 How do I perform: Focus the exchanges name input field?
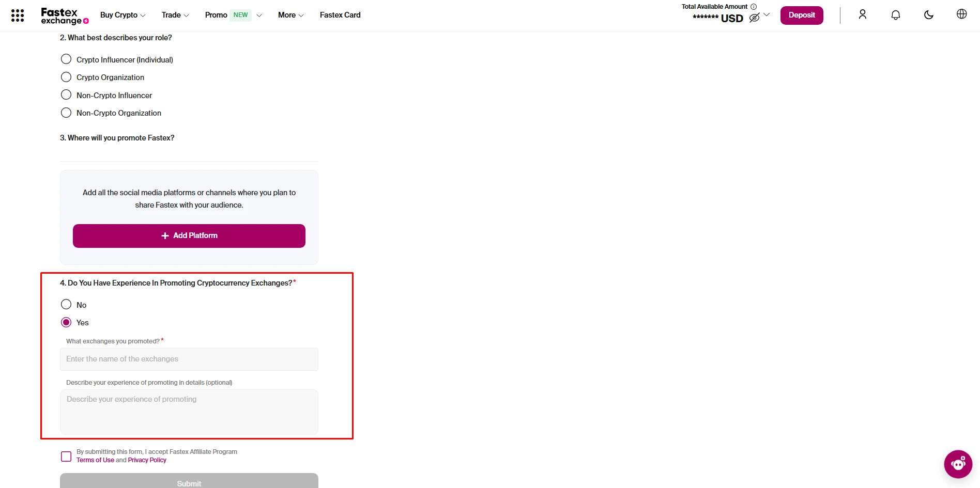(189, 359)
